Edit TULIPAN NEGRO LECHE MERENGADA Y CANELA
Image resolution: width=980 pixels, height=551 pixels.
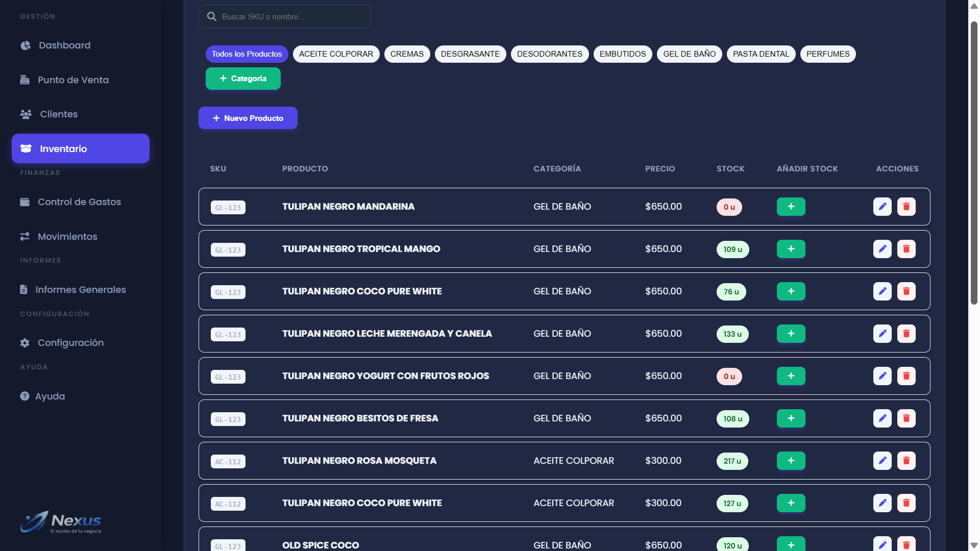pos(882,334)
